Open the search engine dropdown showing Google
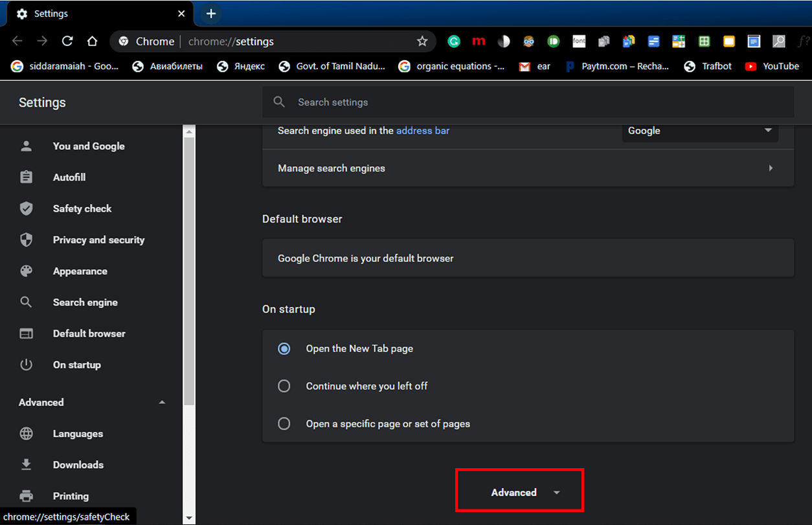812x525 pixels. [x=700, y=130]
